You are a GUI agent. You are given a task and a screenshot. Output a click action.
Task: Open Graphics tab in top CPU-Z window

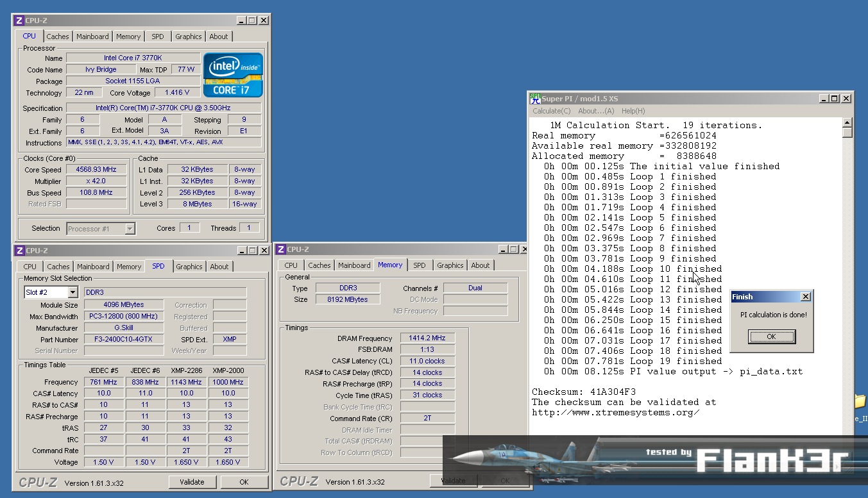coord(189,37)
